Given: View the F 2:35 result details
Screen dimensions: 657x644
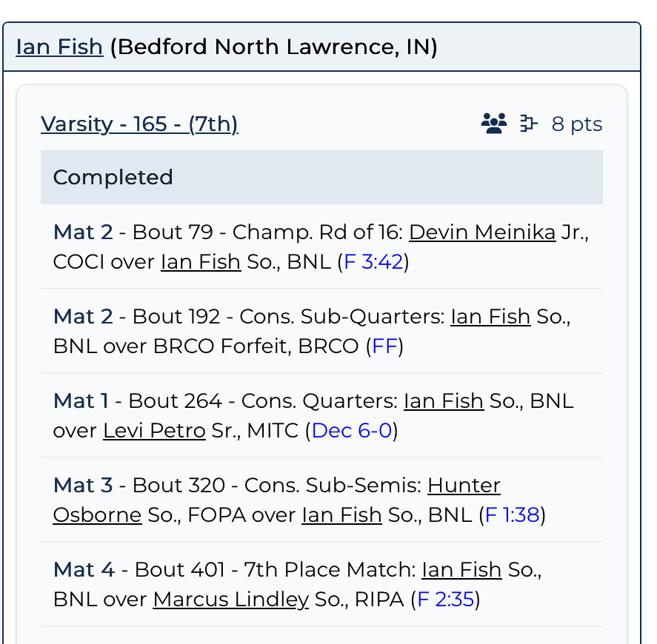Looking at the screenshot, I should (x=445, y=600).
